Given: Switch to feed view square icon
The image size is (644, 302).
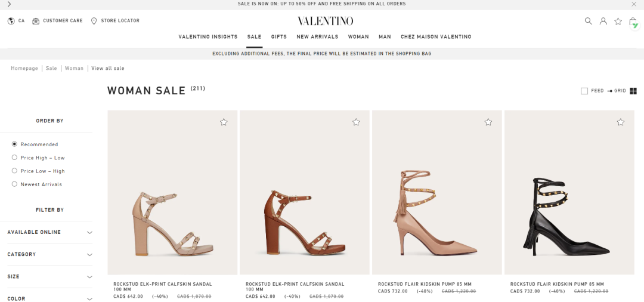Looking at the screenshot, I should [x=584, y=91].
